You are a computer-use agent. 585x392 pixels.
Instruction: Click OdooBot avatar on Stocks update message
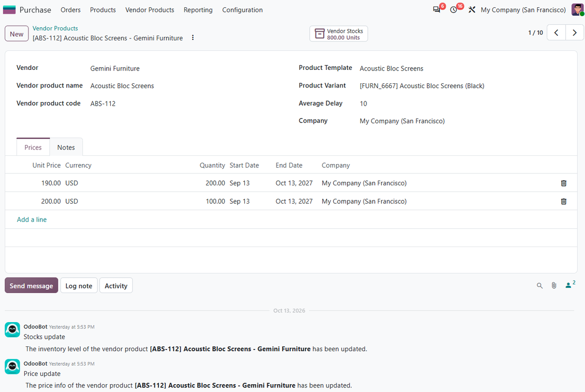click(x=12, y=330)
